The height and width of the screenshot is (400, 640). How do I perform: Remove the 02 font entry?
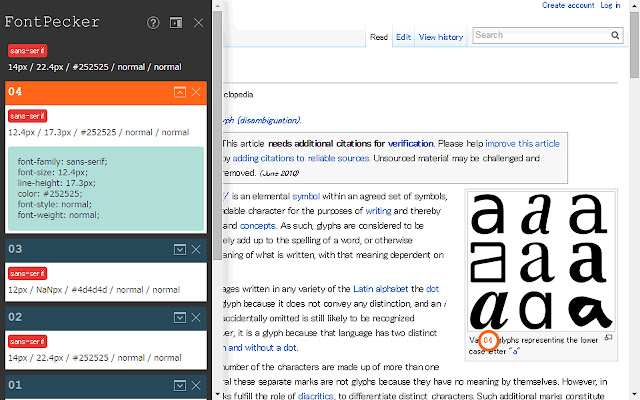point(196,317)
